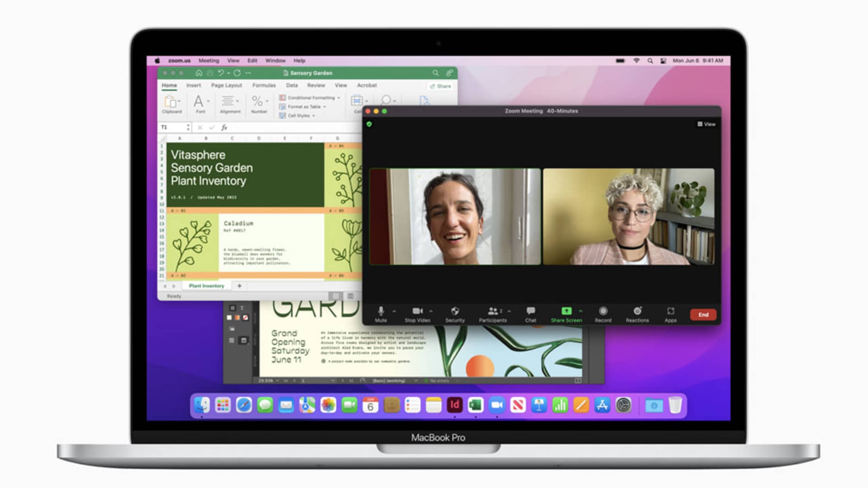
Task: Click the View button in Zoom
Action: [706, 124]
